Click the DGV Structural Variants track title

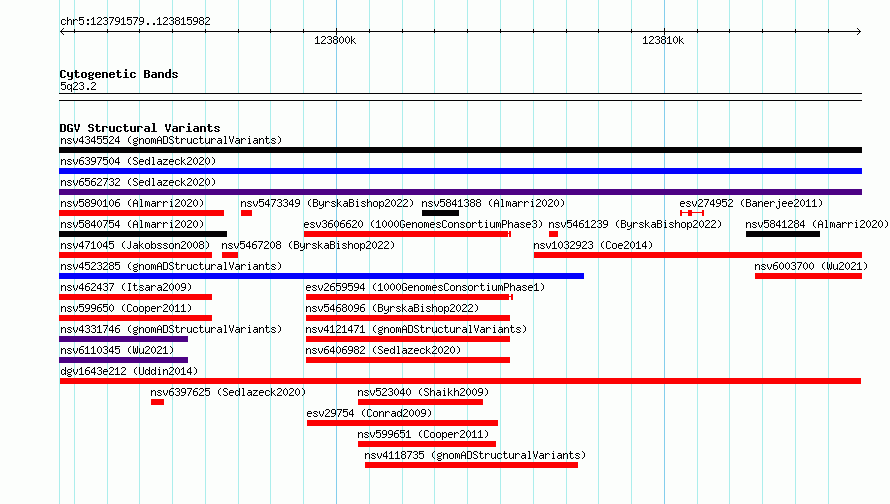(x=140, y=128)
